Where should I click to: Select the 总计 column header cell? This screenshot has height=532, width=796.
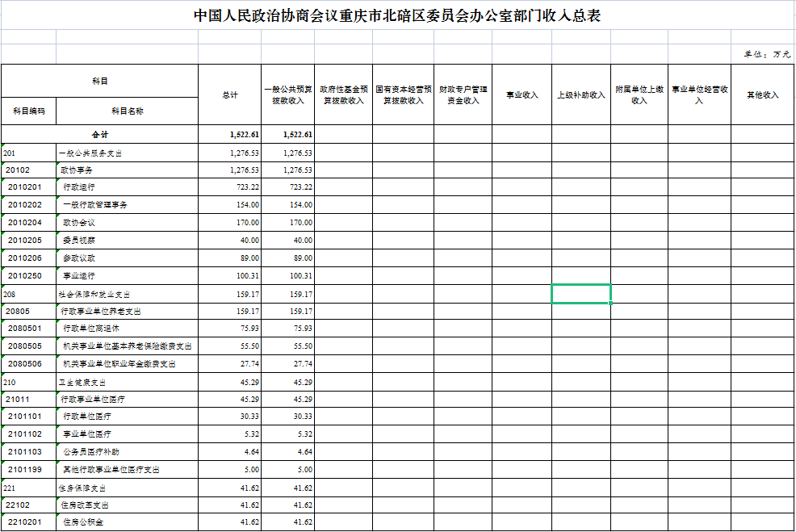229,94
